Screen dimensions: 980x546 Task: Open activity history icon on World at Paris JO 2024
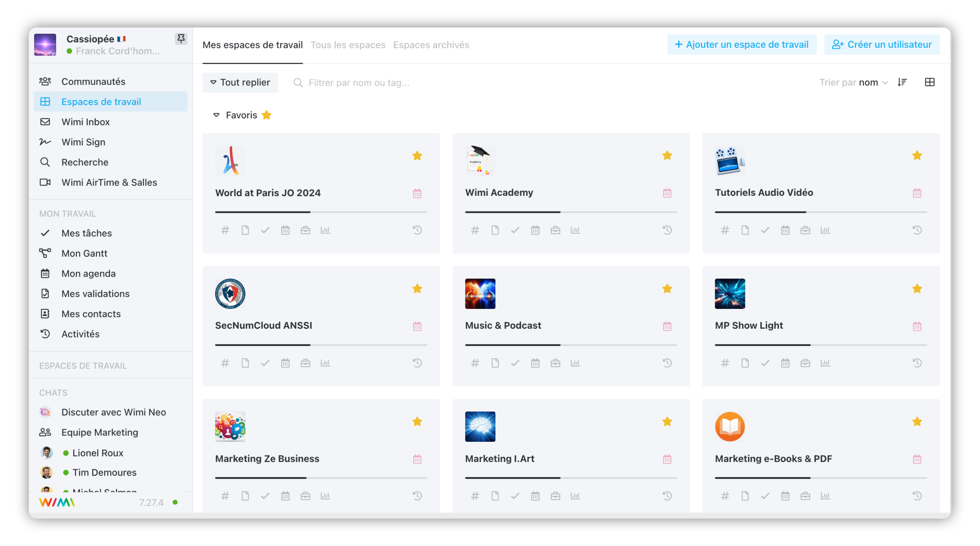(x=417, y=230)
